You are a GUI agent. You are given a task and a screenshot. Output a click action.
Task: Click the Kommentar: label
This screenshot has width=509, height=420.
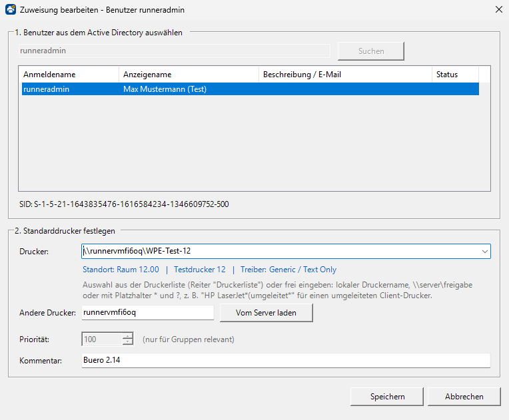point(41,361)
